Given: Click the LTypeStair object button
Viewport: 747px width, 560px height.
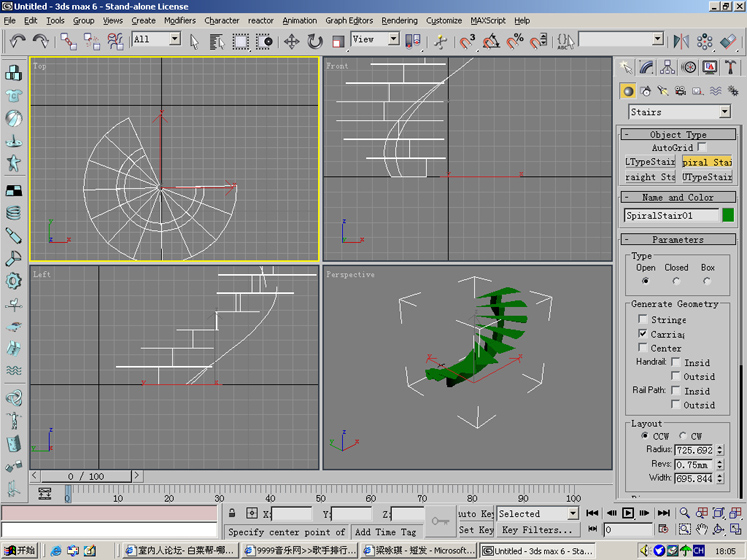Looking at the screenshot, I should (x=649, y=162).
